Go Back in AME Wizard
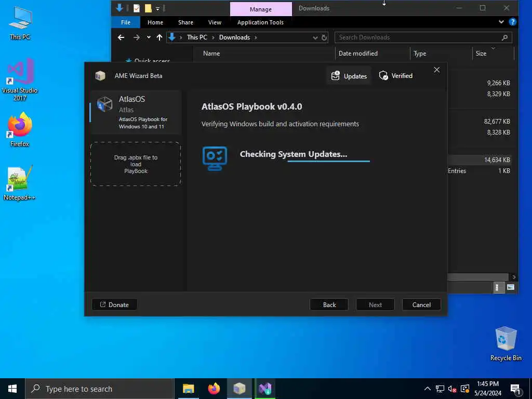Image resolution: width=532 pixels, height=399 pixels. (329, 304)
